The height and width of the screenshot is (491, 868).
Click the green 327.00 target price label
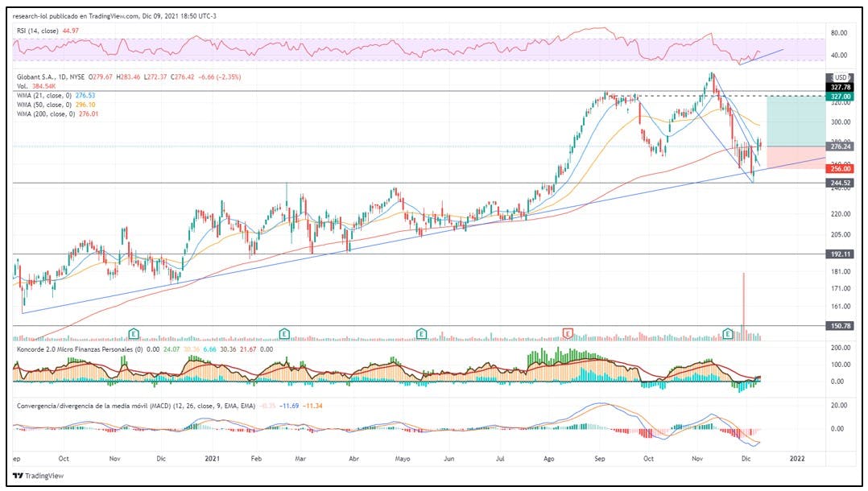coord(840,97)
